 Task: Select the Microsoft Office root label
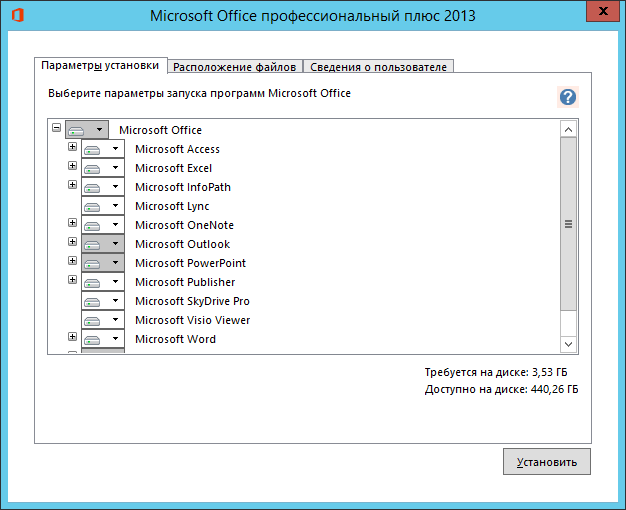tap(160, 130)
